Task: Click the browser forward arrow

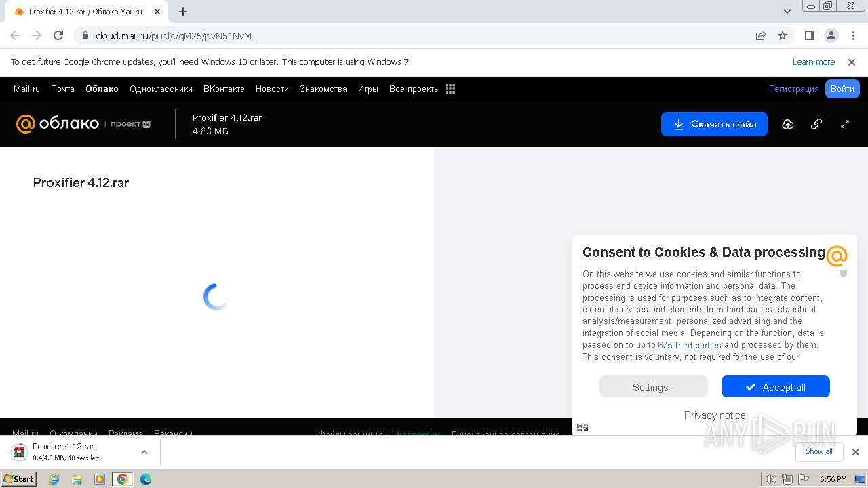Action: click(37, 35)
